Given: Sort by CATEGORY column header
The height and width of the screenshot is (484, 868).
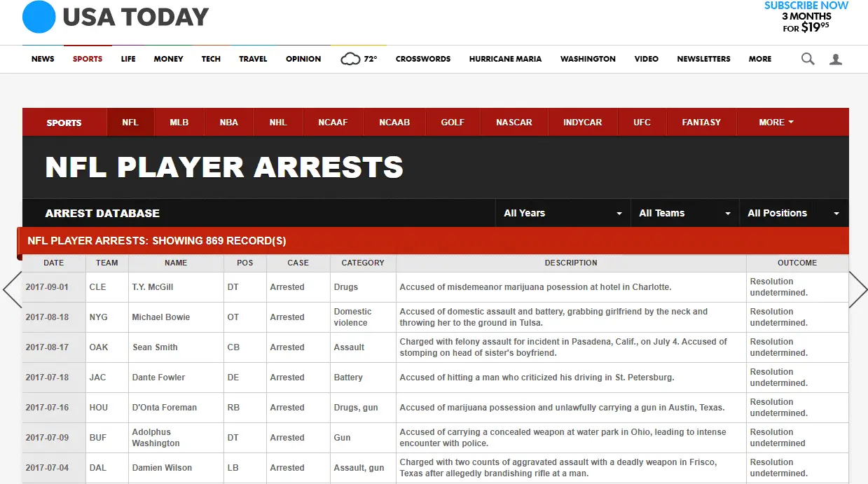Looking at the screenshot, I should pos(363,263).
